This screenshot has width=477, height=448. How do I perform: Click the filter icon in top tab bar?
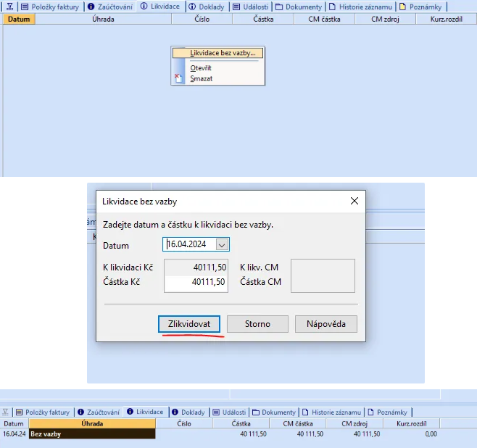[x=9, y=7]
